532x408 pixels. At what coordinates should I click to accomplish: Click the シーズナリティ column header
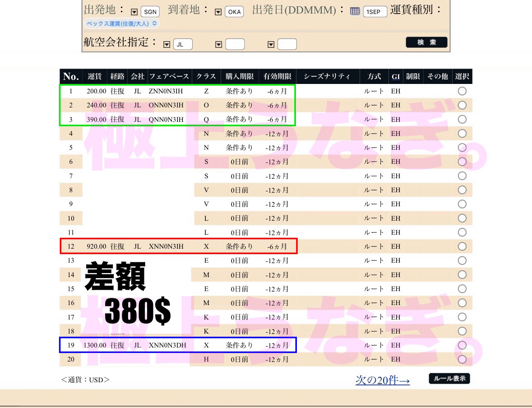(327, 76)
